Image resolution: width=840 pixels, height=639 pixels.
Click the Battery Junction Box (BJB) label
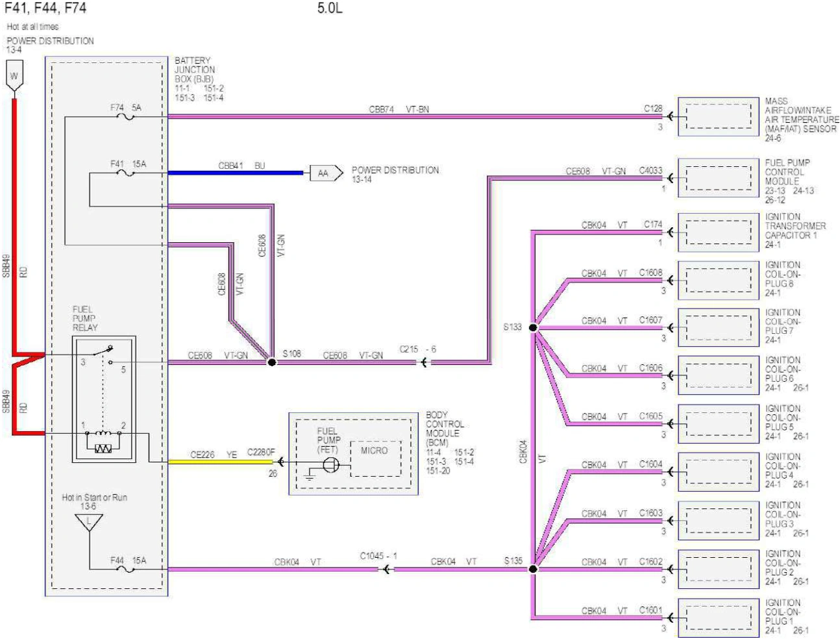(195, 69)
